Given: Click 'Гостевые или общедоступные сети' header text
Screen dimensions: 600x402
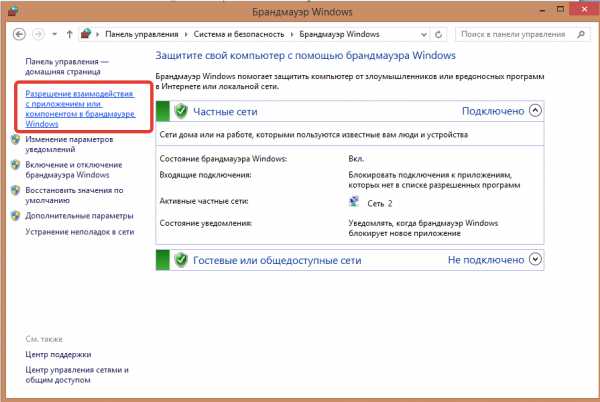Looking at the screenshot, I should 277,260.
